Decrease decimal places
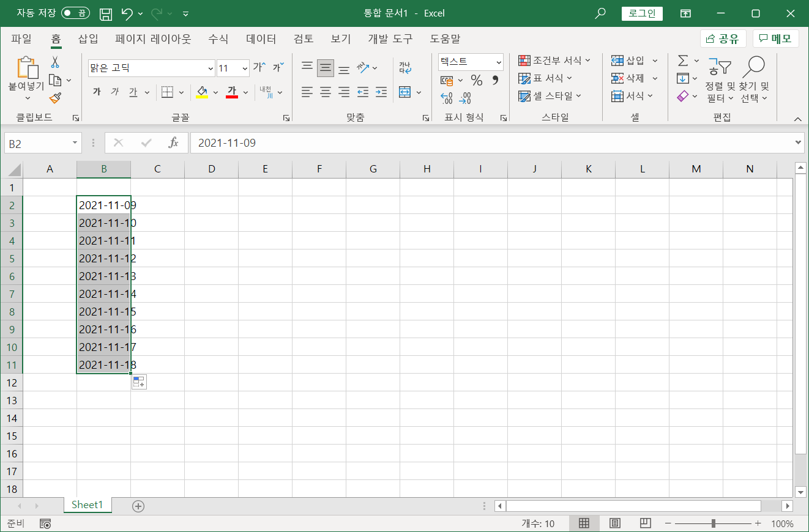 coord(466,98)
